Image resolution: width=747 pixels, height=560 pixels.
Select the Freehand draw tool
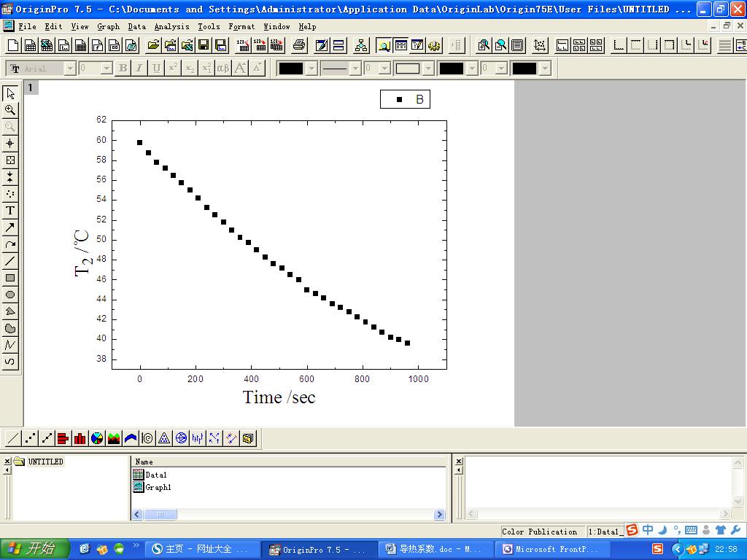(10, 362)
